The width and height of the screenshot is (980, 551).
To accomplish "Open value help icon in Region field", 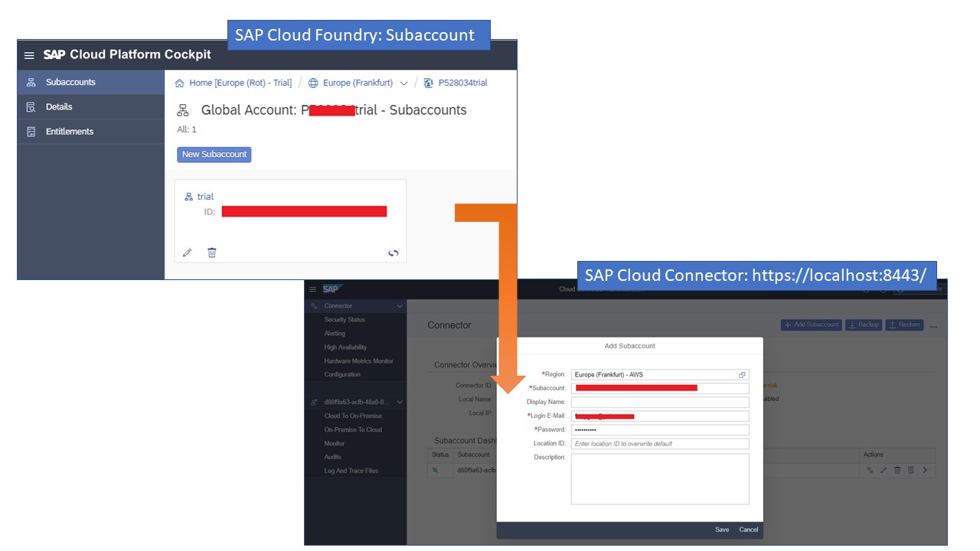I will [742, 375].
